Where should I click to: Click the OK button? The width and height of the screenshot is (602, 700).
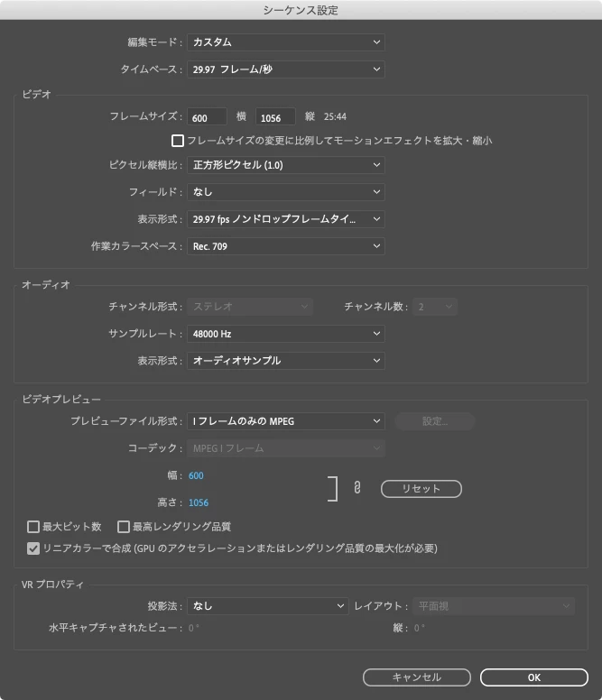(534, 677)
